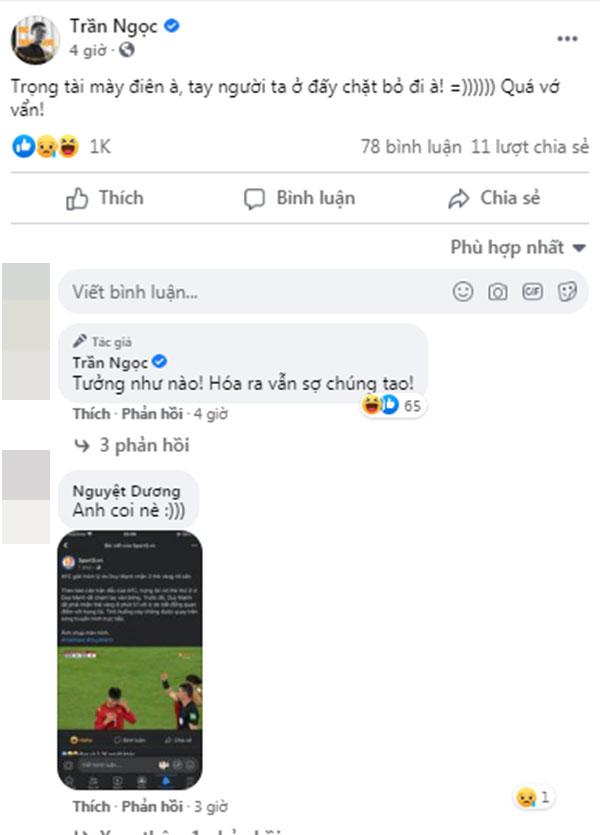View reactions on the Tác giả comment
Viewport: 600px width, 835px height.
(393, 405)
